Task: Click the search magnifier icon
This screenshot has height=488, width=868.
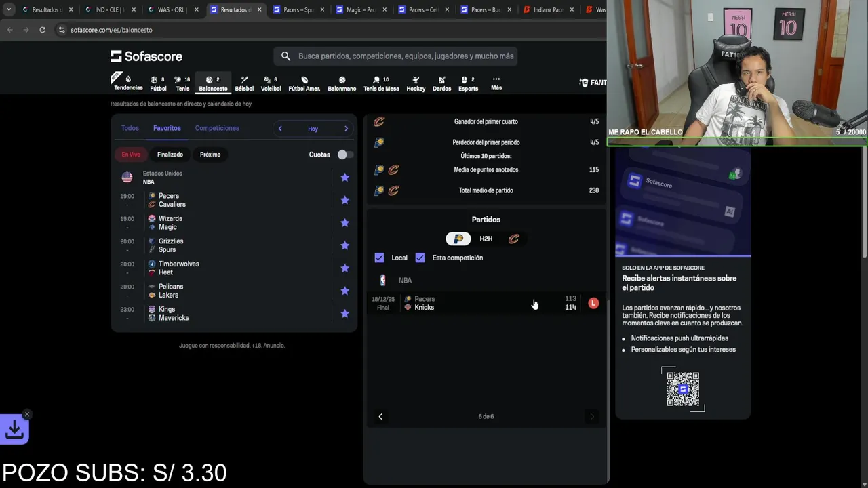Action: click(285, 56)
